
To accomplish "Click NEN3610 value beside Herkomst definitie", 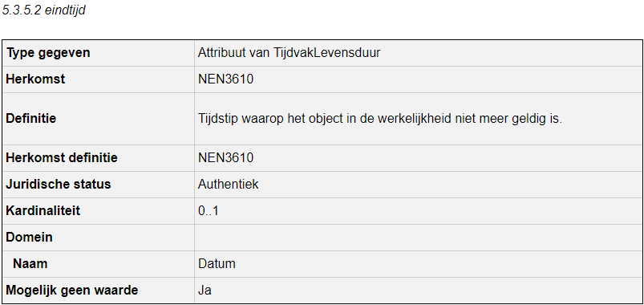I will point(225,158).
